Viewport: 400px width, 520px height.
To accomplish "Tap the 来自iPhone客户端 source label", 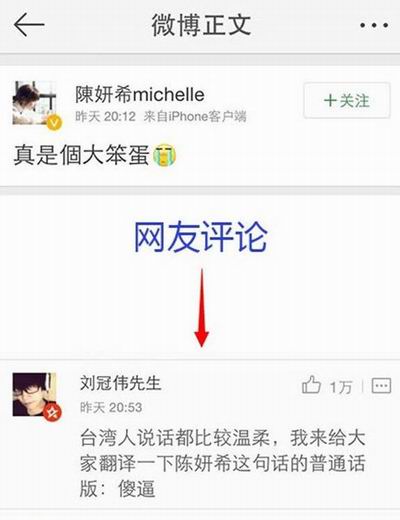I will click(195, 117).
